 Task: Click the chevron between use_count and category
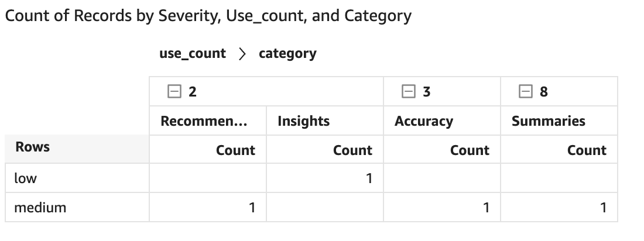[242, 54]
